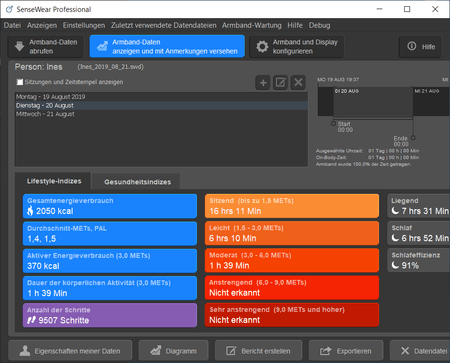Open the Einstellungen menu

[x=84, y=25]
